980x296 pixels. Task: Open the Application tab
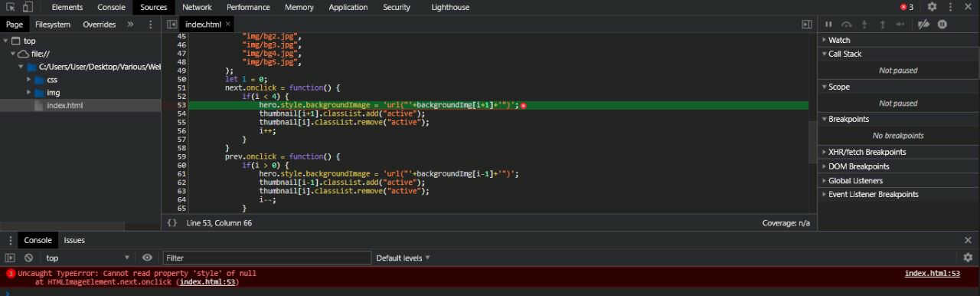[x=348, y=7]
